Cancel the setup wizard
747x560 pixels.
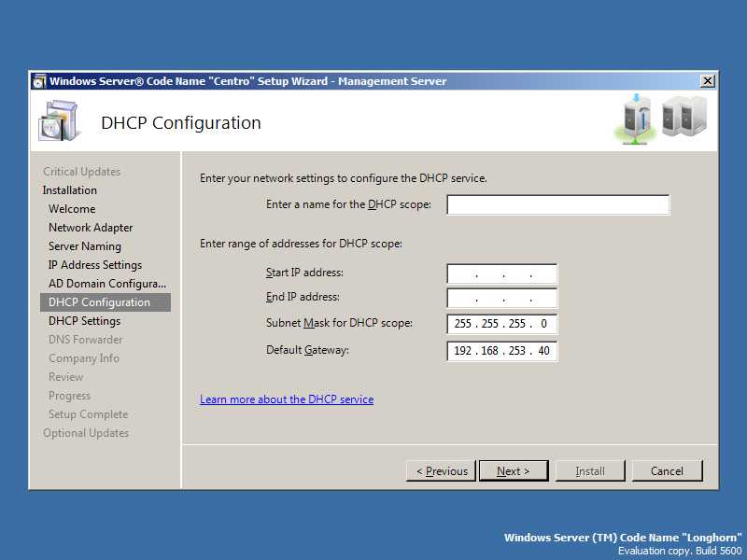point(667,471)
